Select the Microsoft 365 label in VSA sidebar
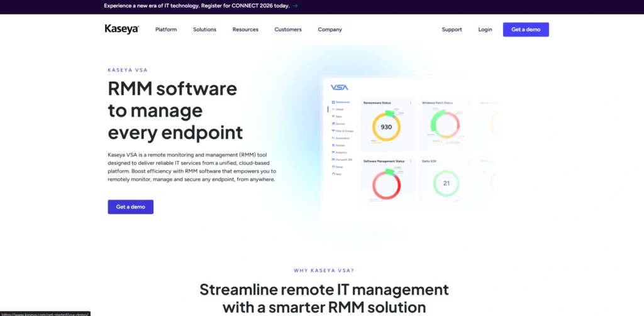This screenshot has height=316, width=644. click(344, 160)
